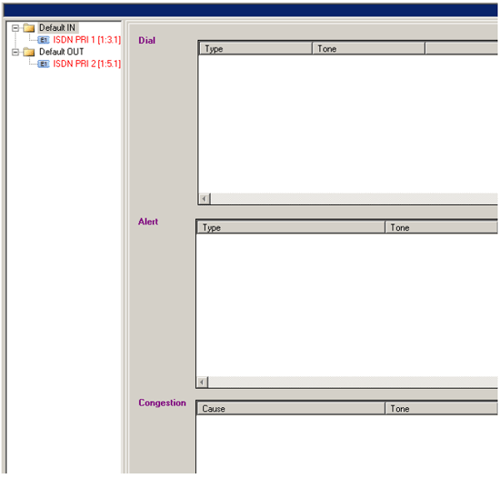Click the Dial list left scroll arrow
The width and height of the screenshot is (500, 478).
[205, 199]
